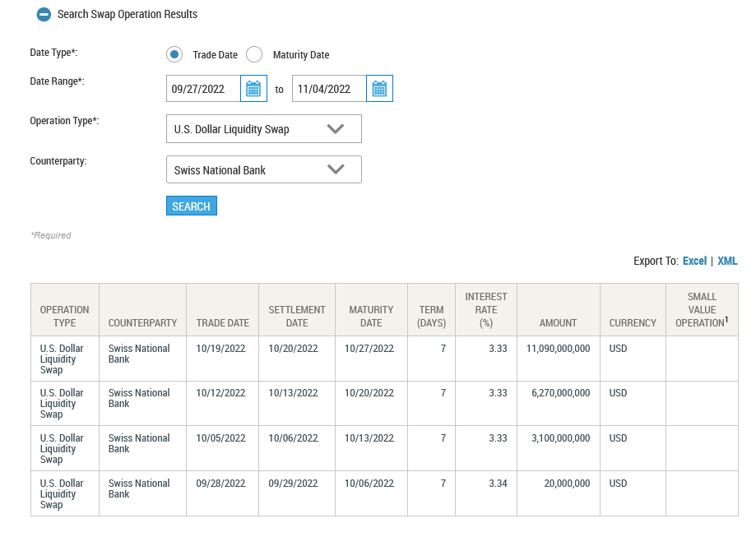Click the Small Value Operation column header
756x537 pixels.
coord(702,310)
